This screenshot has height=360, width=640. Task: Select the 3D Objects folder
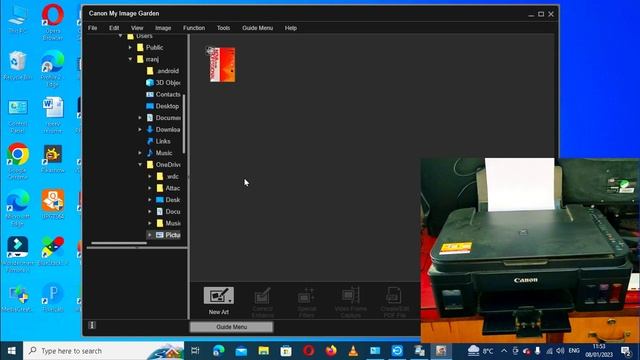163,83
